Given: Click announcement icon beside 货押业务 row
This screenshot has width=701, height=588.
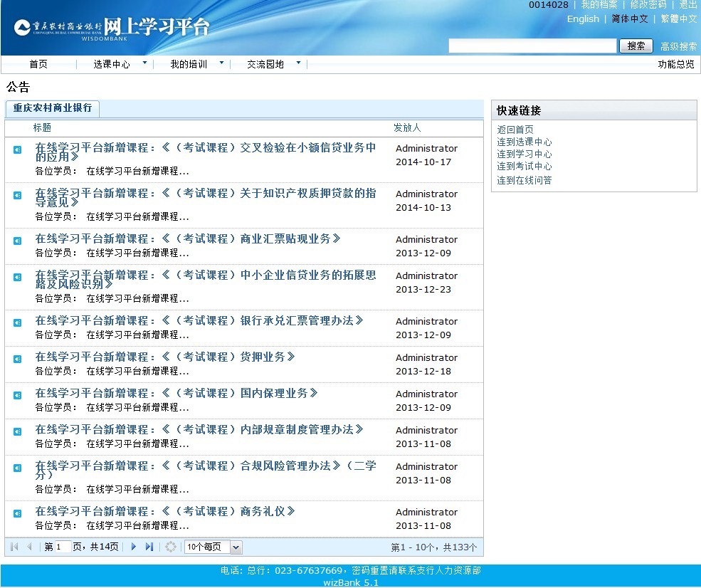Looking at the screenshot, I should point(17,359).
